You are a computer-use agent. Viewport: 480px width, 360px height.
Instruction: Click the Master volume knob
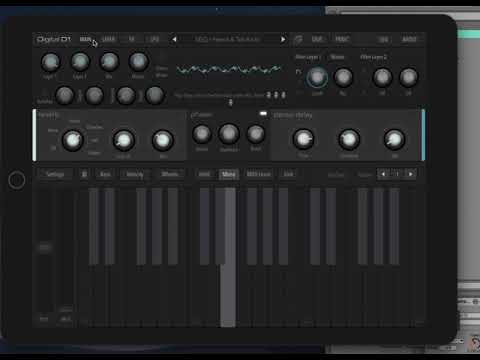pos(138,62)
